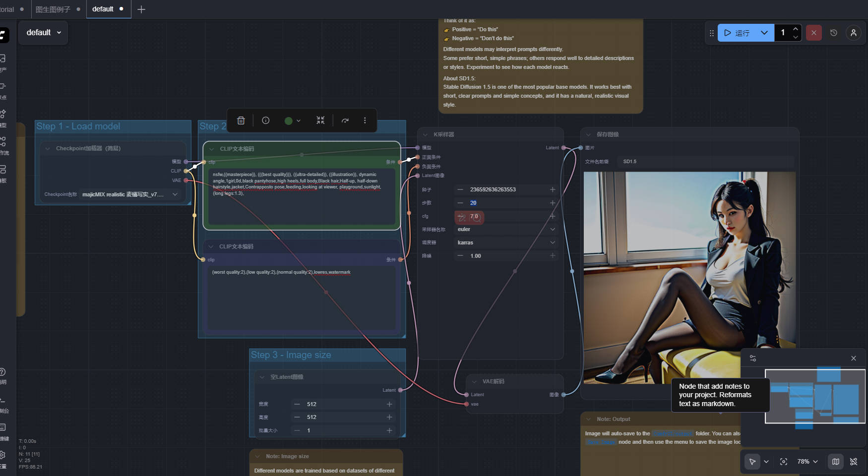
Task: Open more options three-dot menu on node toolbar
Action: click(x=365, y=120)
